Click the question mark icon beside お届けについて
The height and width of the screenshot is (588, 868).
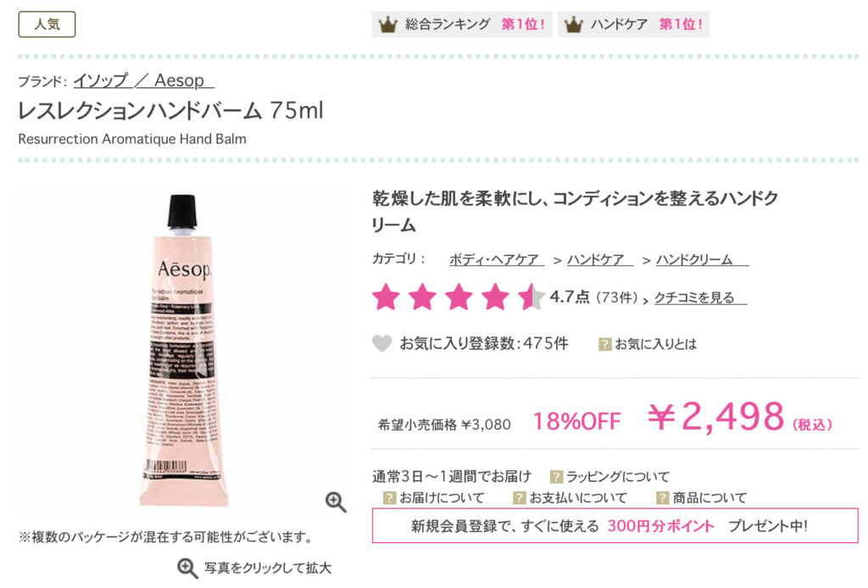pos(389,498)
